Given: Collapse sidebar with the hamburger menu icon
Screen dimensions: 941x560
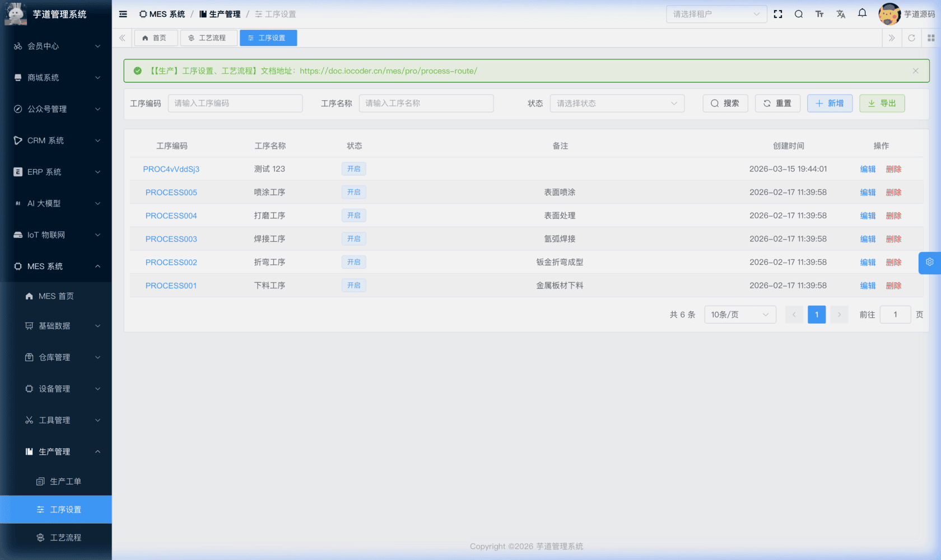Looking at the screenshot, I should [123, 14].
